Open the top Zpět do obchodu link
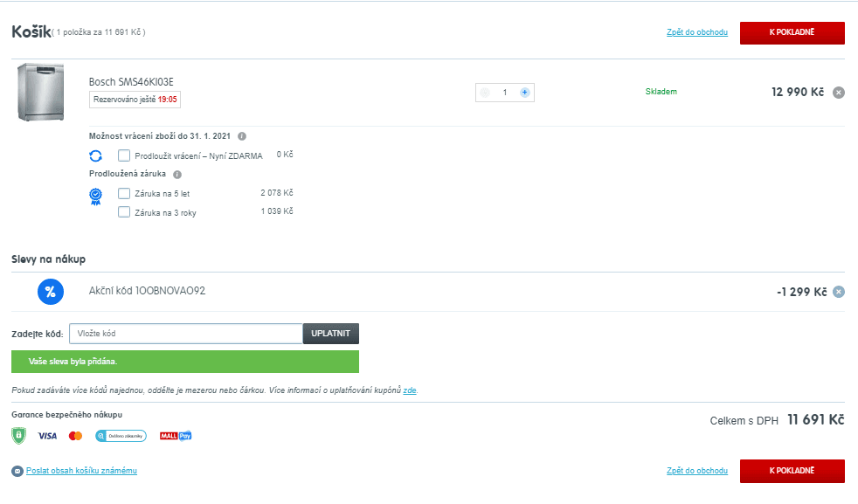 [x=696, y=32]
